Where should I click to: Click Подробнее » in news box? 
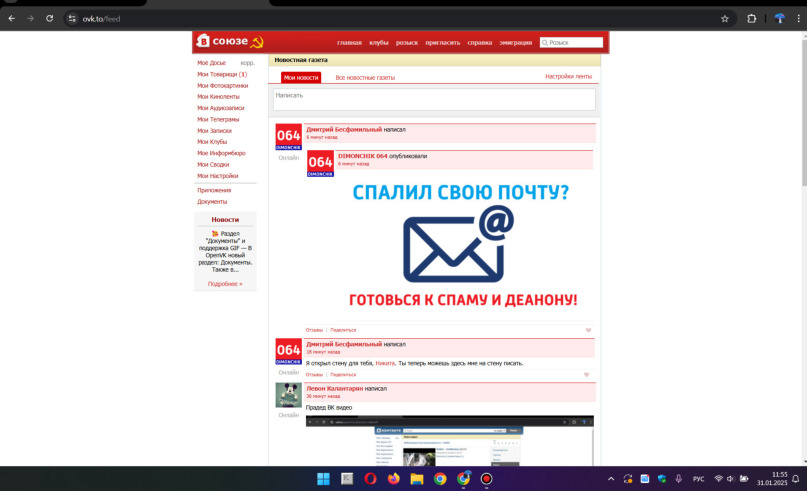click(x=225, y=284)
